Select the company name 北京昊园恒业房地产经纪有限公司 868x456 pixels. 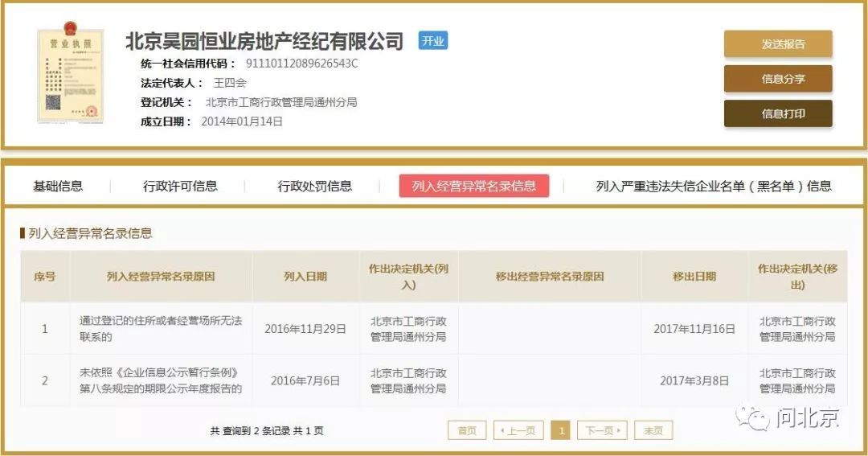[264, 41]
